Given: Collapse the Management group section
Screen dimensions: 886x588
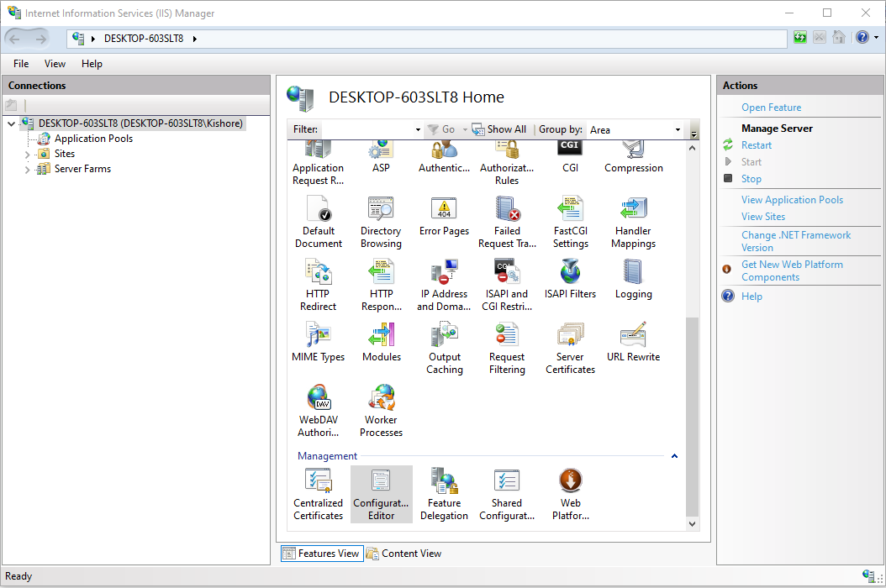Looking at the screenshot, I should pos(674,456).
